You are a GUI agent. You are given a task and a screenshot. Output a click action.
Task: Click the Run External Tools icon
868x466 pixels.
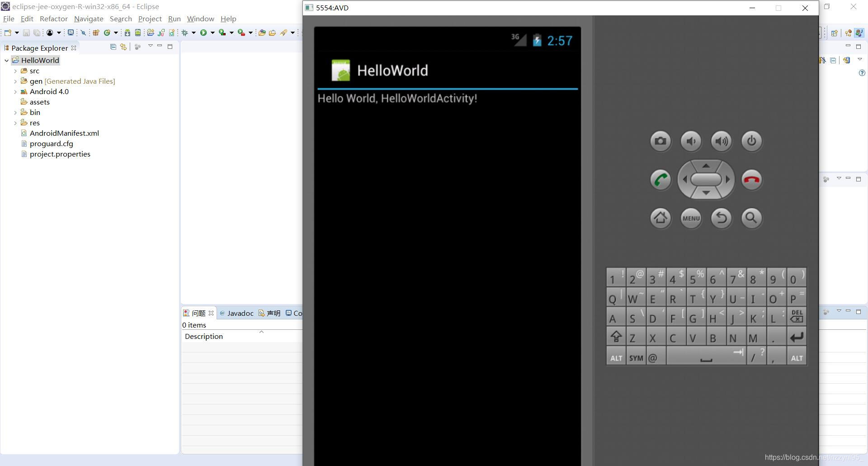[241, 33]
